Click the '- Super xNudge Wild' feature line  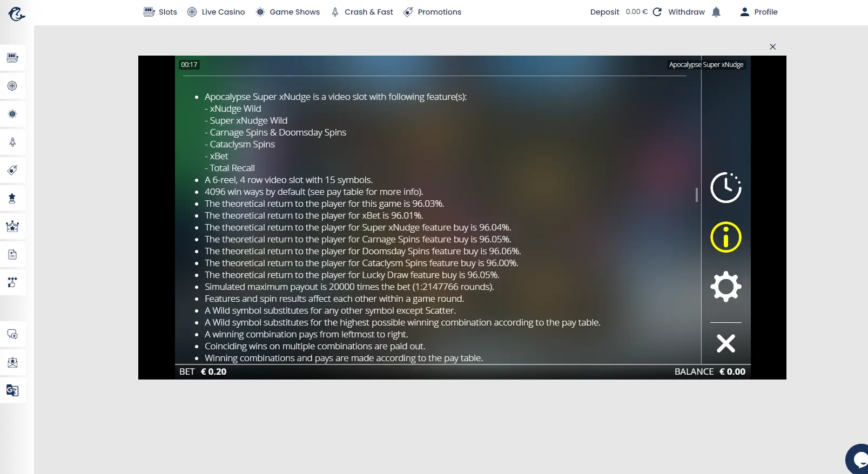coord(246,120)
